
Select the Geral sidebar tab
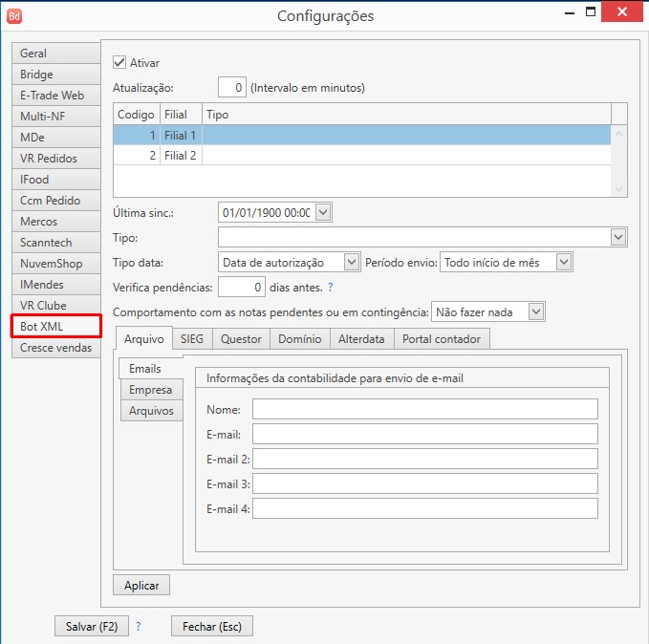coord(56,54)
